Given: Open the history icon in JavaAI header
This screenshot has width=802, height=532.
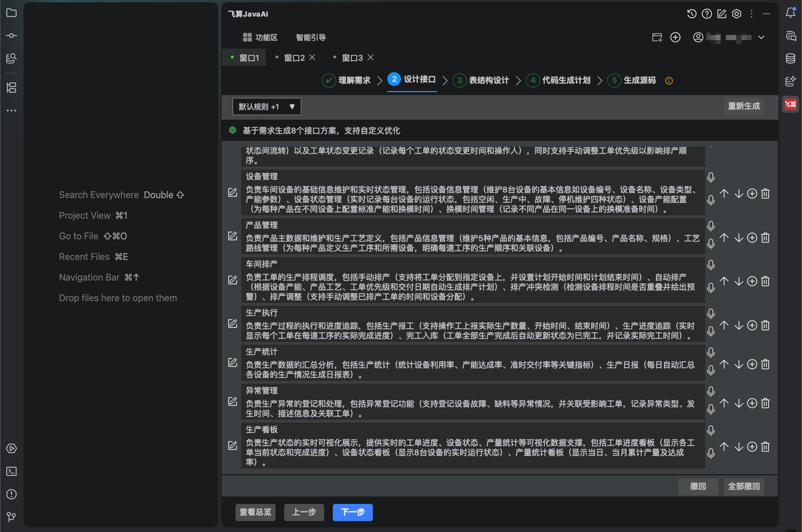Looking at the screenshot, I should point(692,14).
